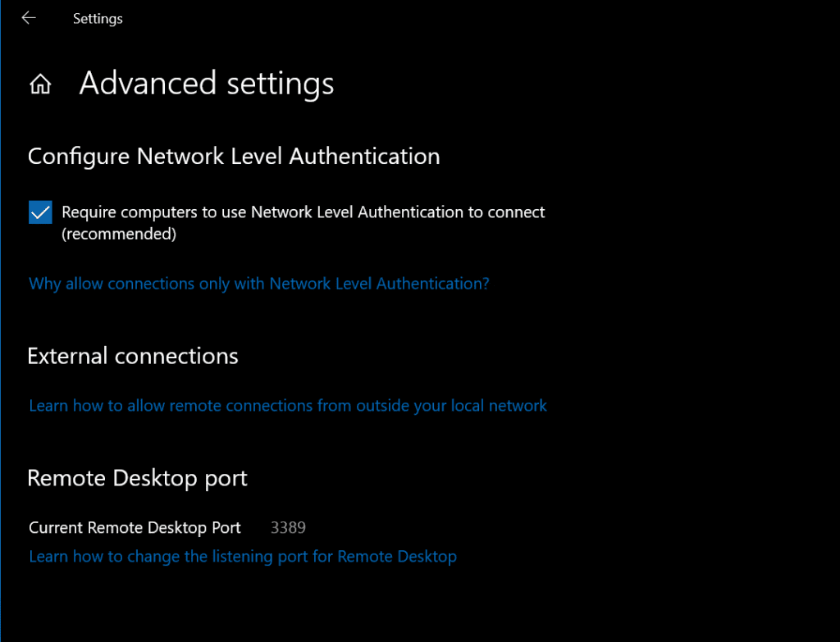Image resolution: width=840 pixels, height=642 pixels.
Task: Click the 'Remote Desktop port' heading
Action: pyautogui.click(x=137, y=479)
